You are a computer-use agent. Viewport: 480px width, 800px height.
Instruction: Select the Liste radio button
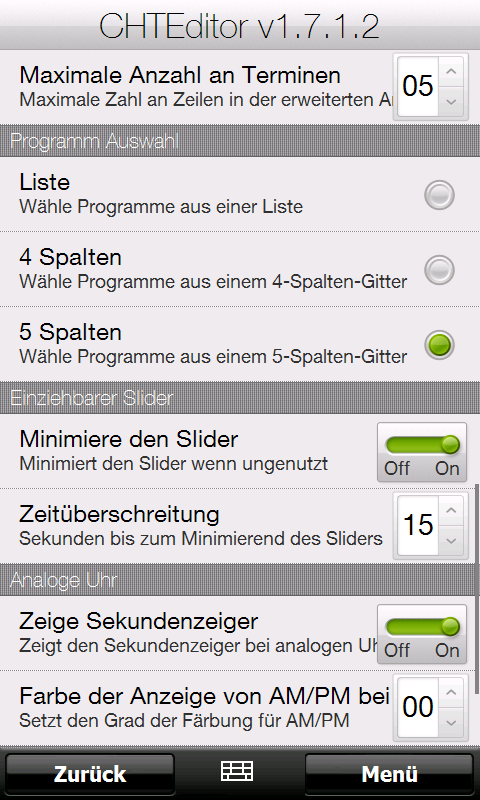pos(439,195)
